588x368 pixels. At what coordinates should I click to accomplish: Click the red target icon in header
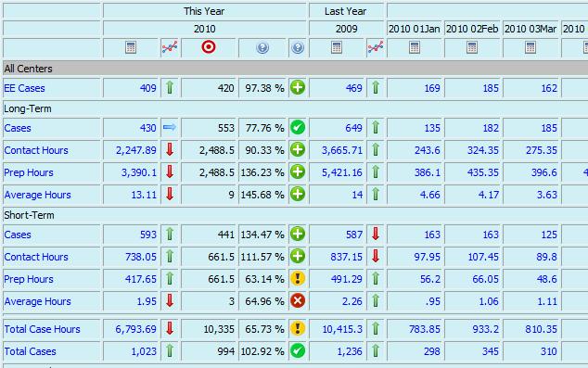pyautogui.click(x=209, y=47)
